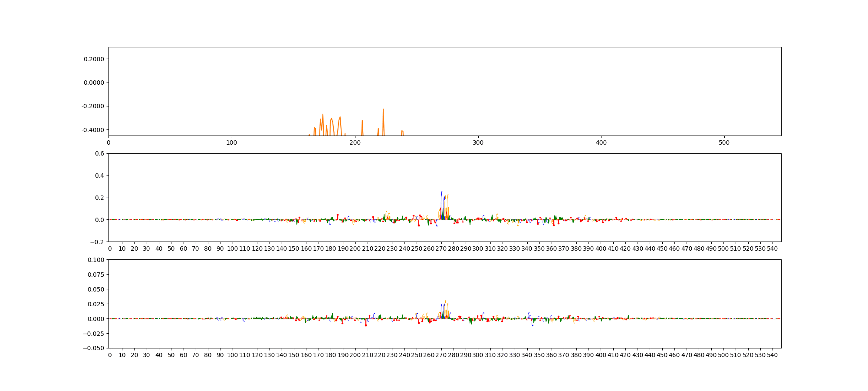Viewport: 868px width, 391px height.
Task: Click the 400 x-axis tick of bottom plot
Action: coord(601,355)
